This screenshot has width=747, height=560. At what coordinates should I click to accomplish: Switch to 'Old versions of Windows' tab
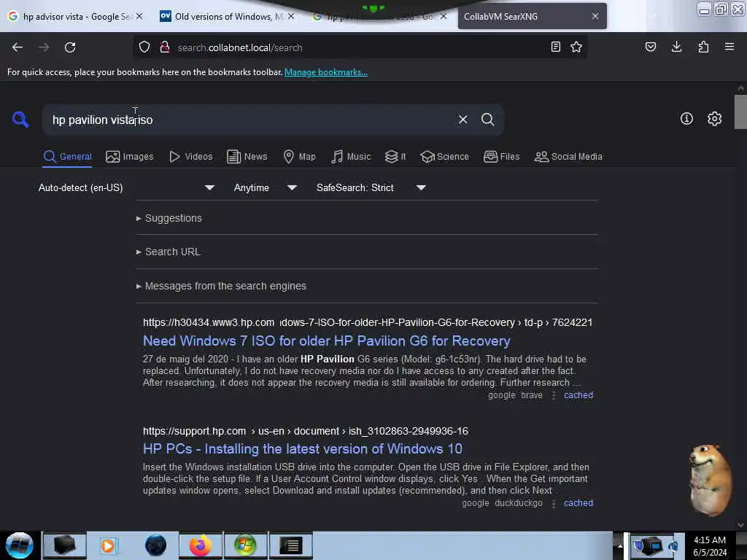coord(227,16)
